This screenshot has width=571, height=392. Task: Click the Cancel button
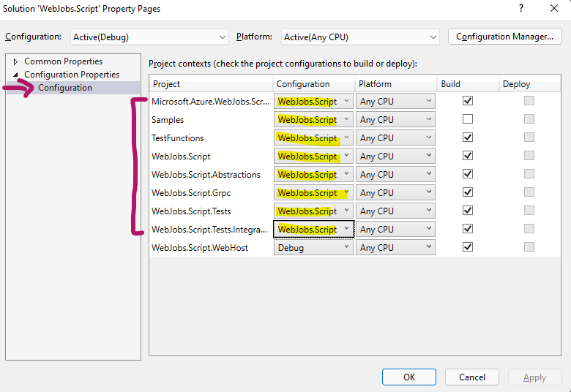click(x=472, y=377)
